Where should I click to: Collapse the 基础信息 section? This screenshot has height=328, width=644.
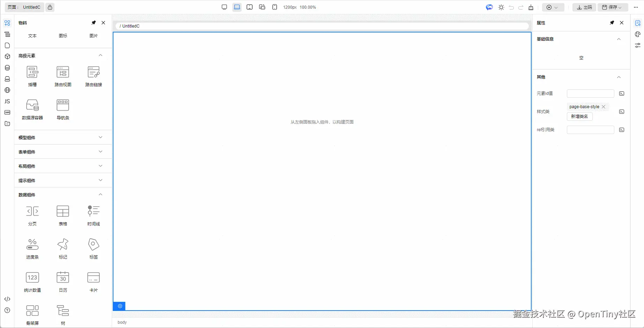619,39
